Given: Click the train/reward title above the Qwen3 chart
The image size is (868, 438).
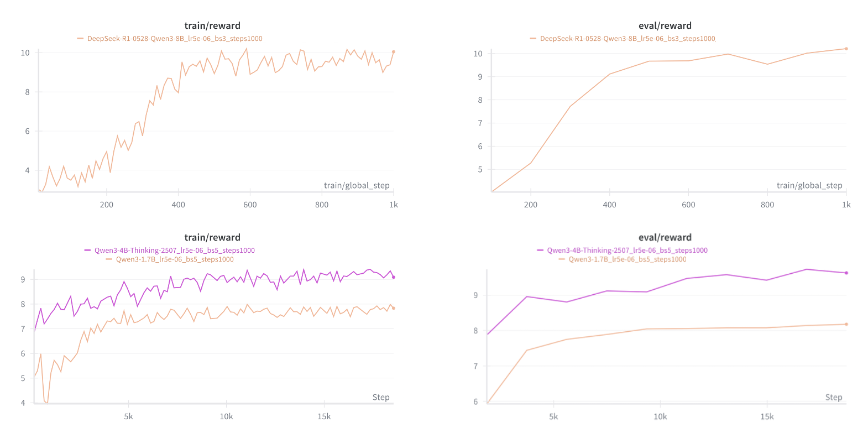Looking at the screenshot, I should tap(212, 237).
